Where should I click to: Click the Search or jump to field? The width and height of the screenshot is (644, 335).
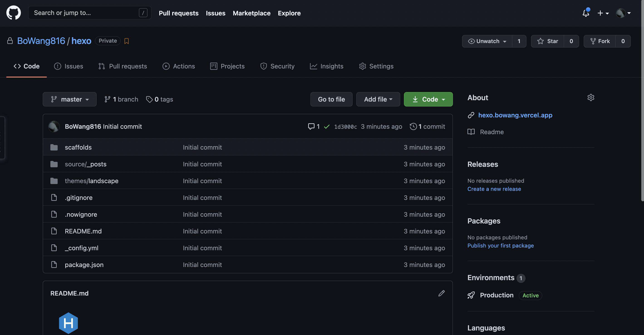click(90, 13)
